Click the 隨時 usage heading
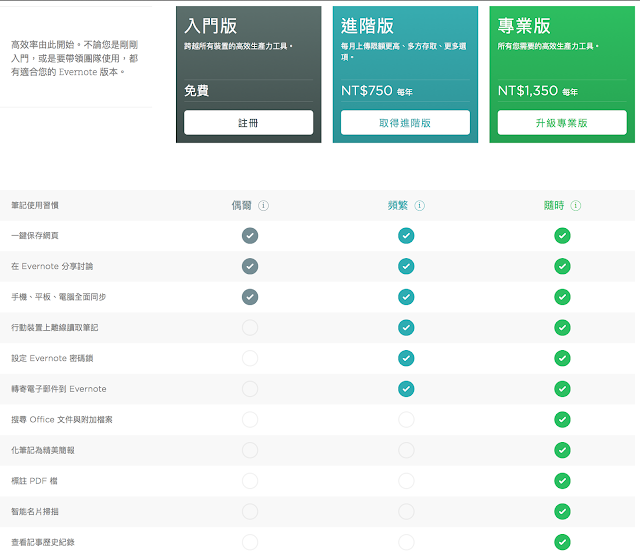 [554, 205]
